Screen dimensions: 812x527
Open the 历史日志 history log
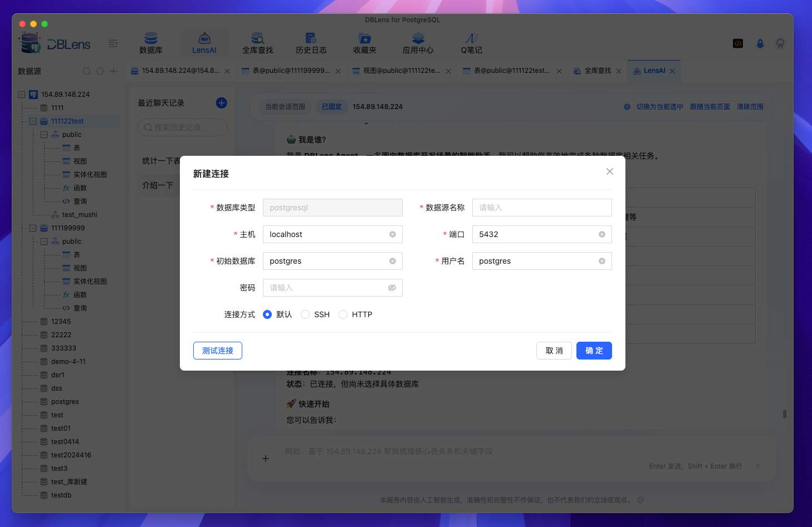(x=311, y=43)
